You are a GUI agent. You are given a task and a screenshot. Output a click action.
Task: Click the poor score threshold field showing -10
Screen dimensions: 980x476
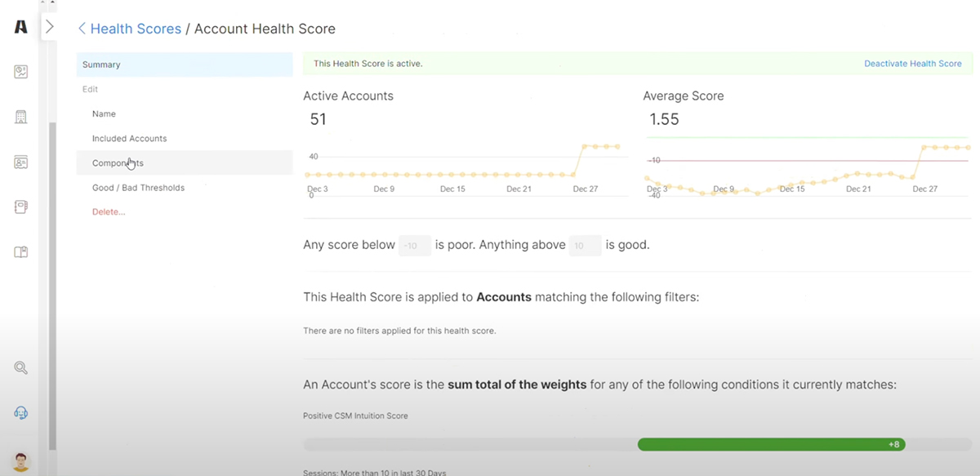point(414,245)
